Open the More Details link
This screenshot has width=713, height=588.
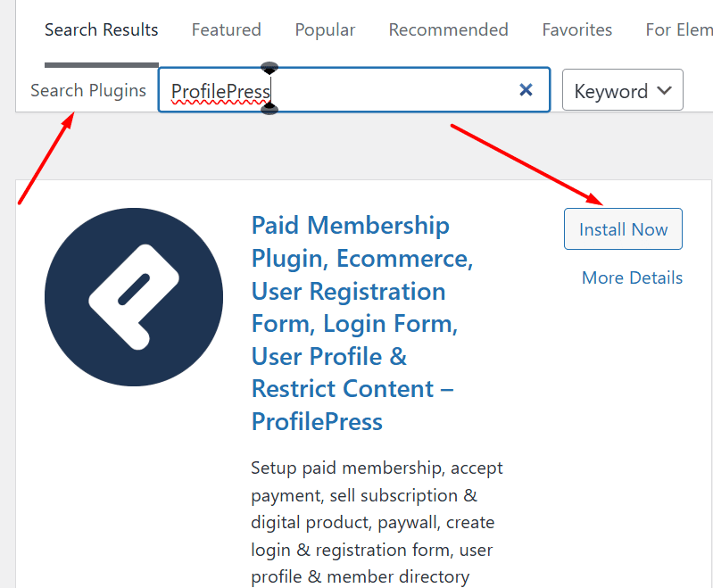point(632,277)
